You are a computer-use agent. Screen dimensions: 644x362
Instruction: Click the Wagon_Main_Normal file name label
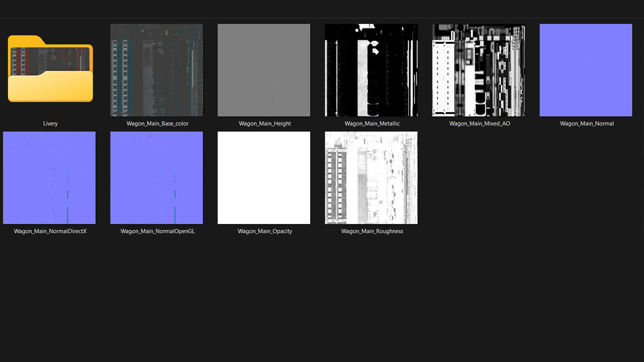[587, 124]
